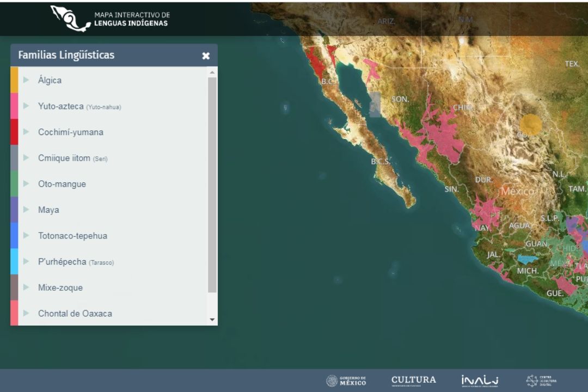Select Chontal de Oaxaca in the list
588x392 pixels.
(x=75, y=314)
